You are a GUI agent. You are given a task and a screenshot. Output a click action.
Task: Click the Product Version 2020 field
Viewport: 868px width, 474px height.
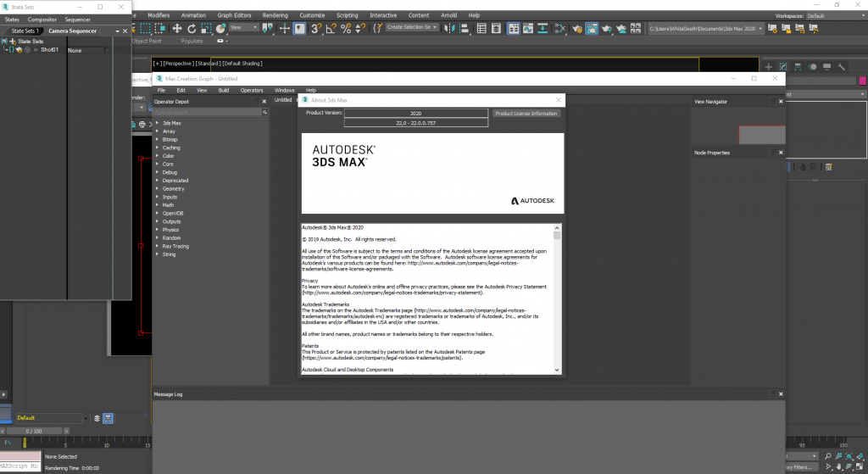click(415, 113)
